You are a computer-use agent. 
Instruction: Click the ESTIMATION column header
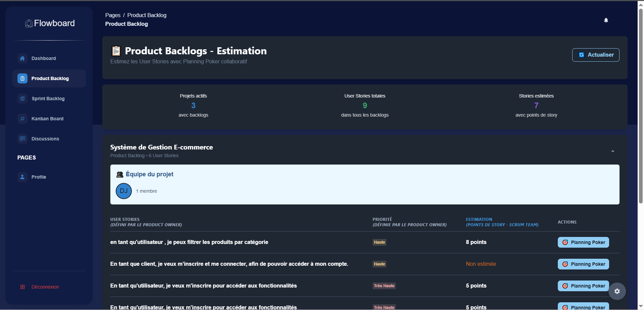(x=502, y=222)
